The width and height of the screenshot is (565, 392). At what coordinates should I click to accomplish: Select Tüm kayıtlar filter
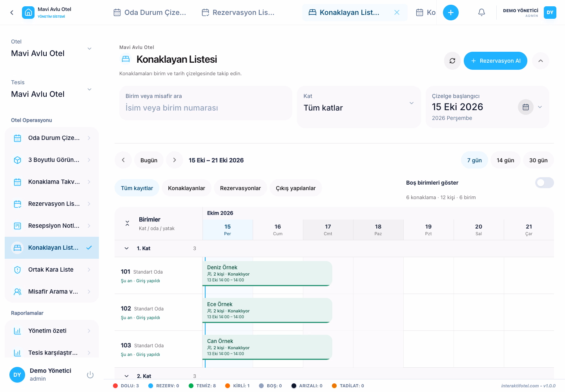[137, 188]
